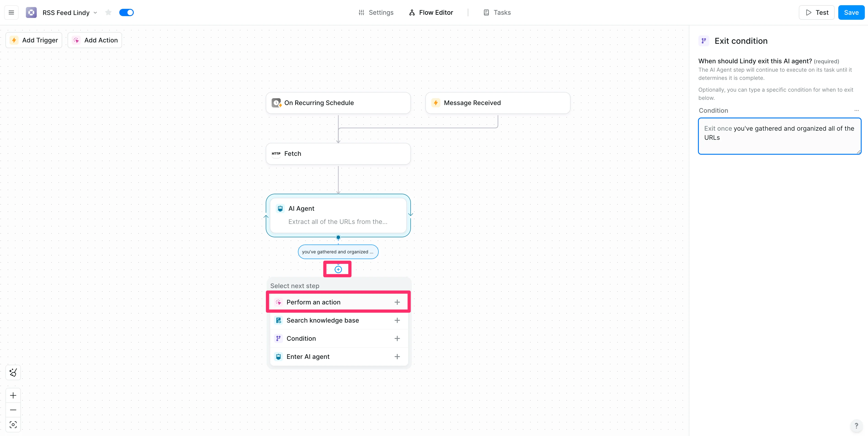Screen dimensions: 868x436
Task: Star the RSS Feed Lindy favorite icon
Action: (x=108, y=12)
